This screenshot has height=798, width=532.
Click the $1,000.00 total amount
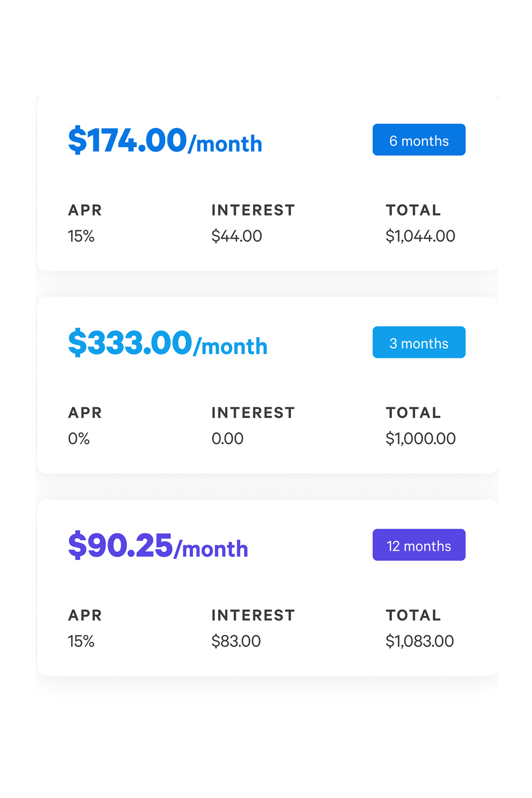coord(421,439)
